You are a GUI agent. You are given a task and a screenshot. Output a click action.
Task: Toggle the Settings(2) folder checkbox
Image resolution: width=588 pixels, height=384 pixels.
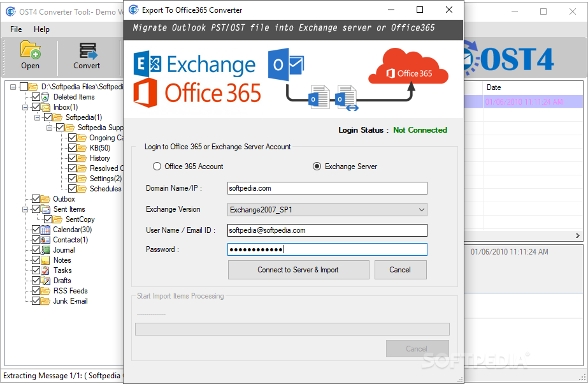(x=73, y=179)
